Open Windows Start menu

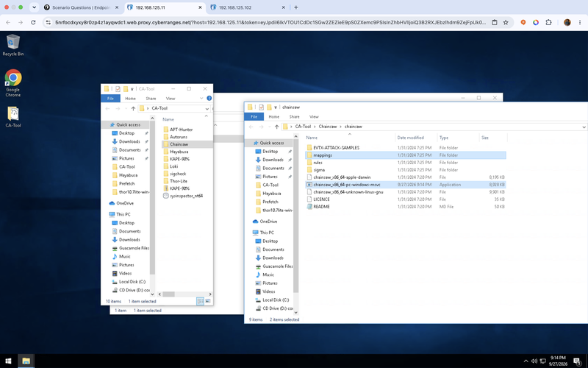point(8,361)
